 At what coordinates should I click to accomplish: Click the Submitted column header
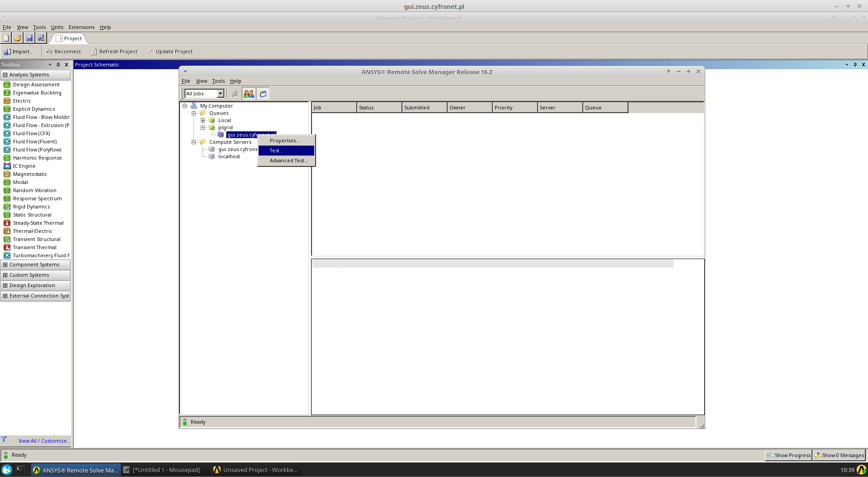click(425, 108)
